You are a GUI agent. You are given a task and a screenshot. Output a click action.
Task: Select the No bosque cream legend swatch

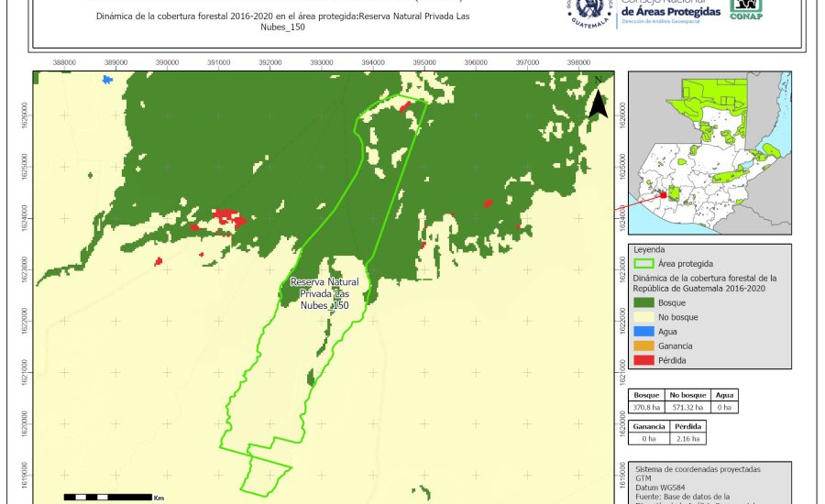click(x=643, y=317)
